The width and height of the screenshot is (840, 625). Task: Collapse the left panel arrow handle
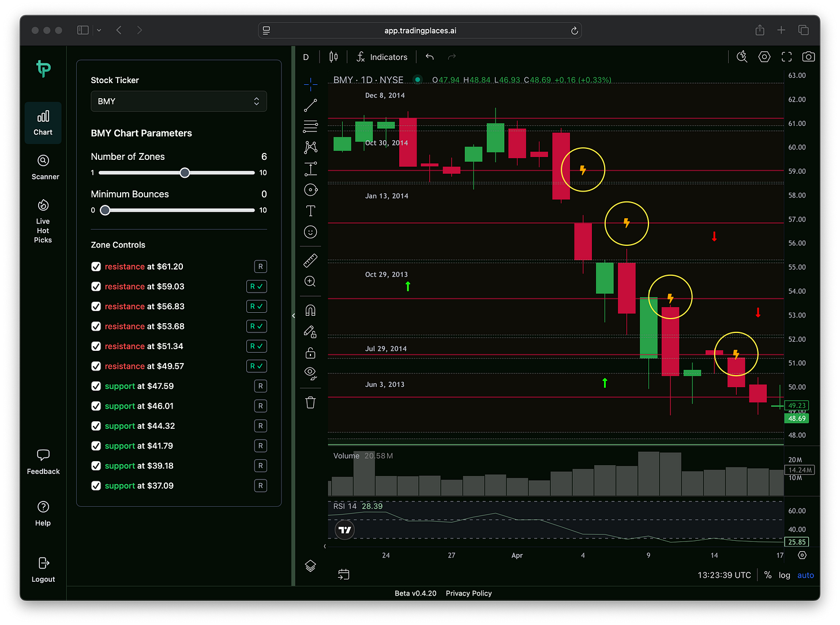293,316
